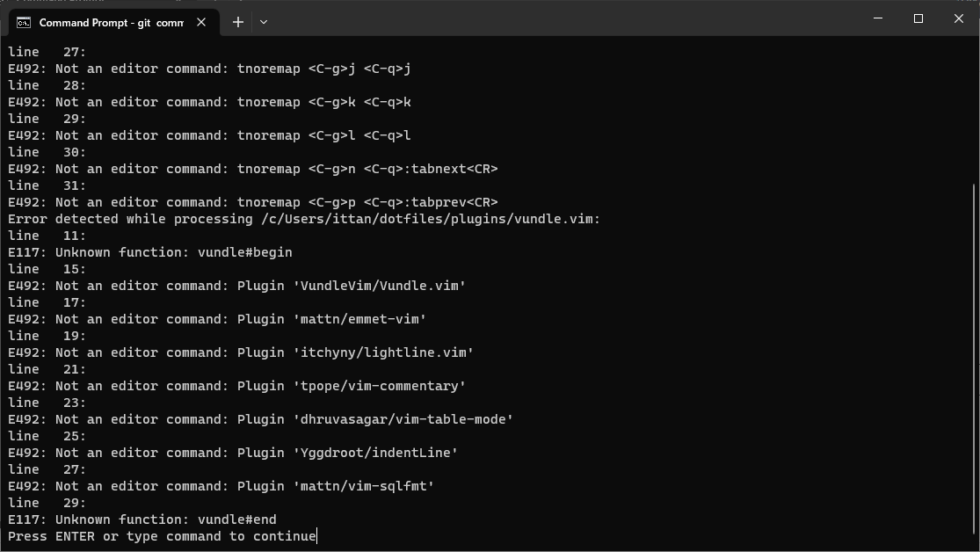Click the vundle.vim error path line

[304, 219]
